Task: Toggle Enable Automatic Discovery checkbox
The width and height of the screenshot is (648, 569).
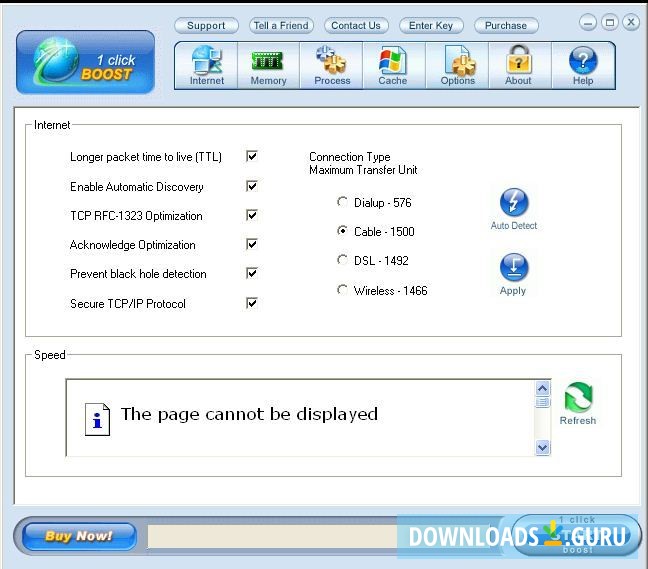Action: pyautogui.click(x=252, y=186)
